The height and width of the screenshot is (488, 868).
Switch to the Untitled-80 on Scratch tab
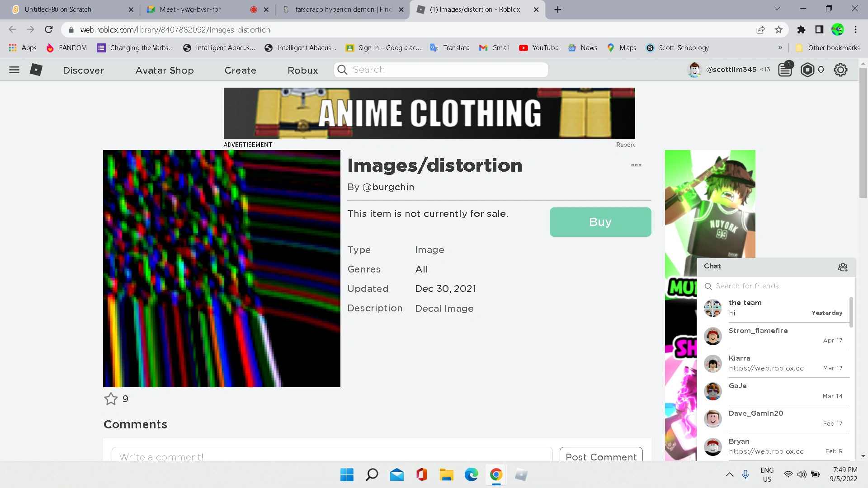58,9
